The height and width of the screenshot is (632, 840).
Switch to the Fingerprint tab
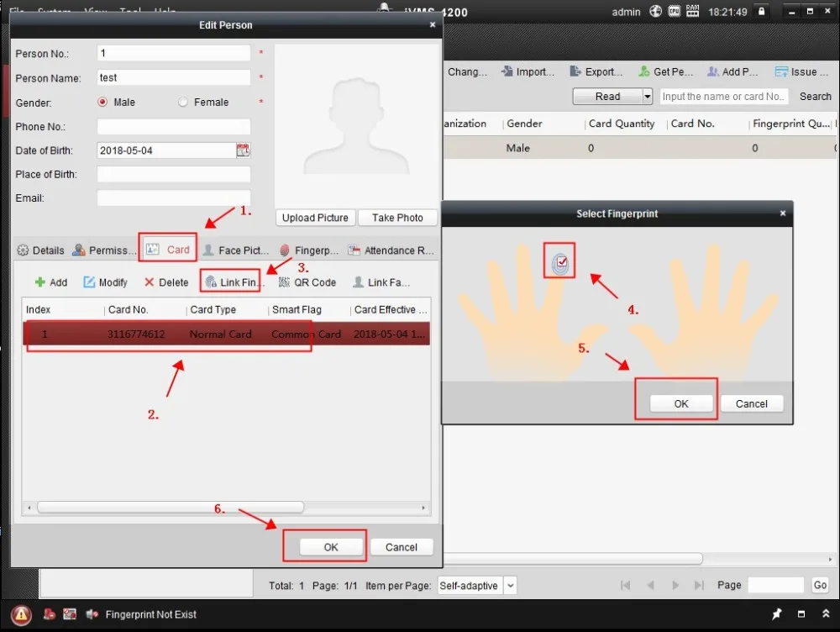click(308, 250)
